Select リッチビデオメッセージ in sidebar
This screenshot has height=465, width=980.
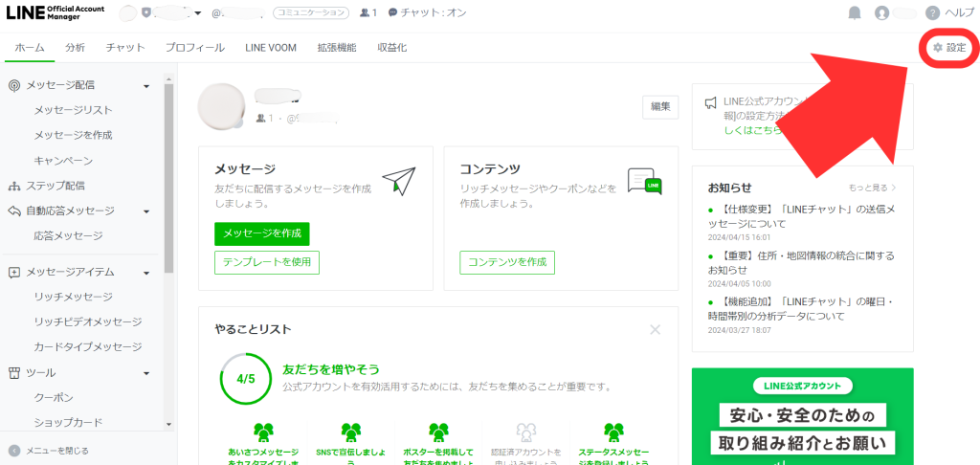pyautogui.click(x=88, y=321)
